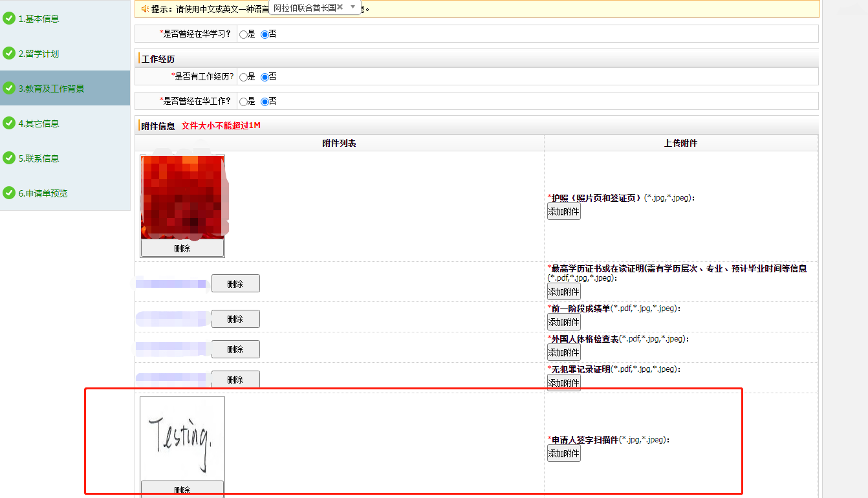Open the 3.教育及工作背景 step label

[51, 89]
